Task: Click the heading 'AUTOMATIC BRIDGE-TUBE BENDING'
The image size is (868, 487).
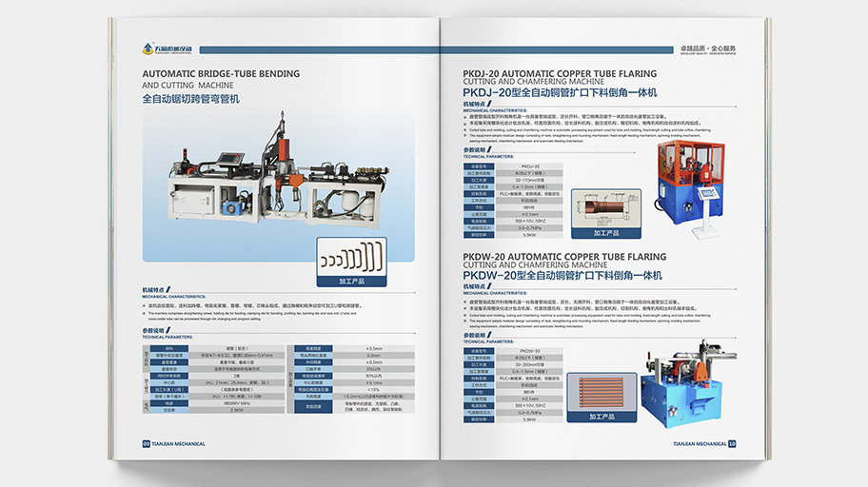Action: pyautogui.click(x=221, y=73)
